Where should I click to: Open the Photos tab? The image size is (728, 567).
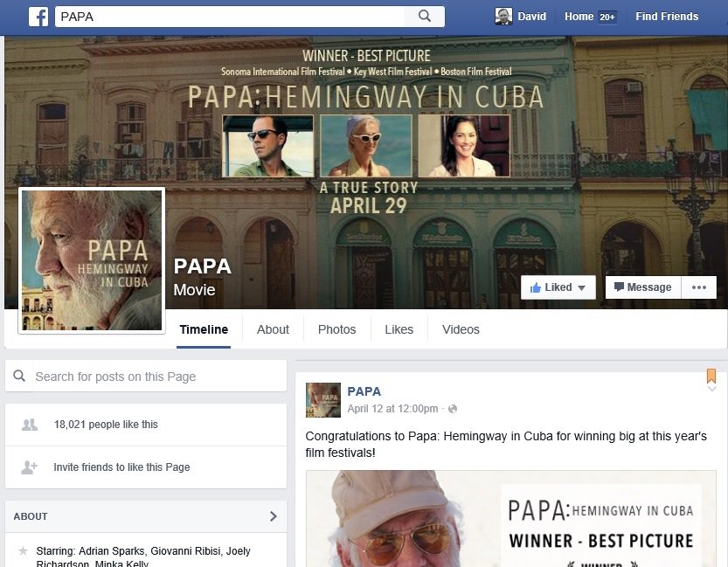click(337, 330)
